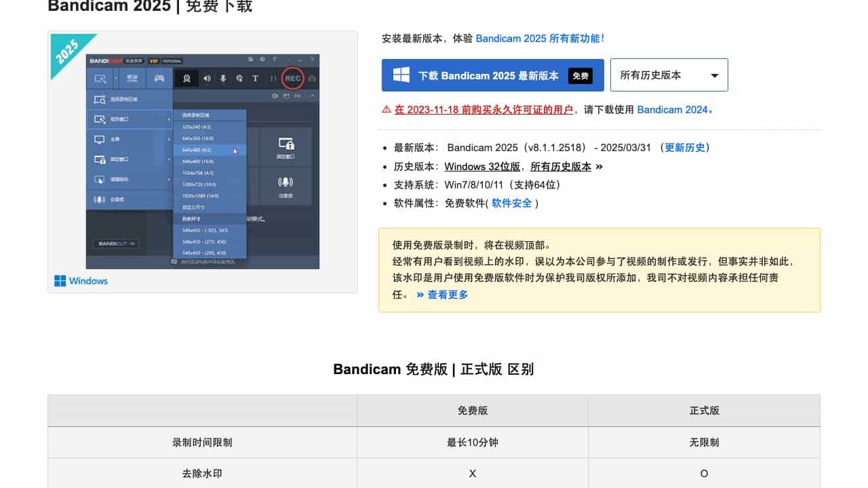Click the screen mode dropdown arrow in preview
Image resolution: width=868 pixels, height=488 pixels.
[x=115, y=79]
